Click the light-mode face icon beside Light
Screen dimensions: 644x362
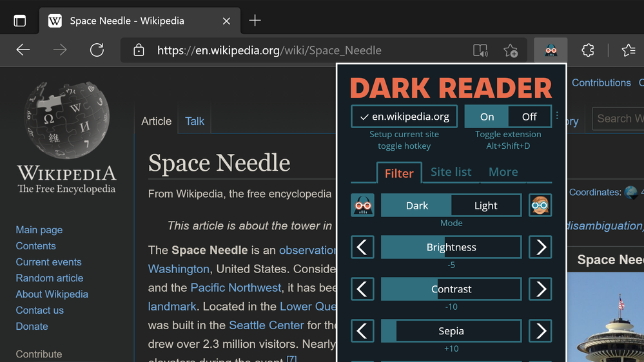click(x=540, y=205)
